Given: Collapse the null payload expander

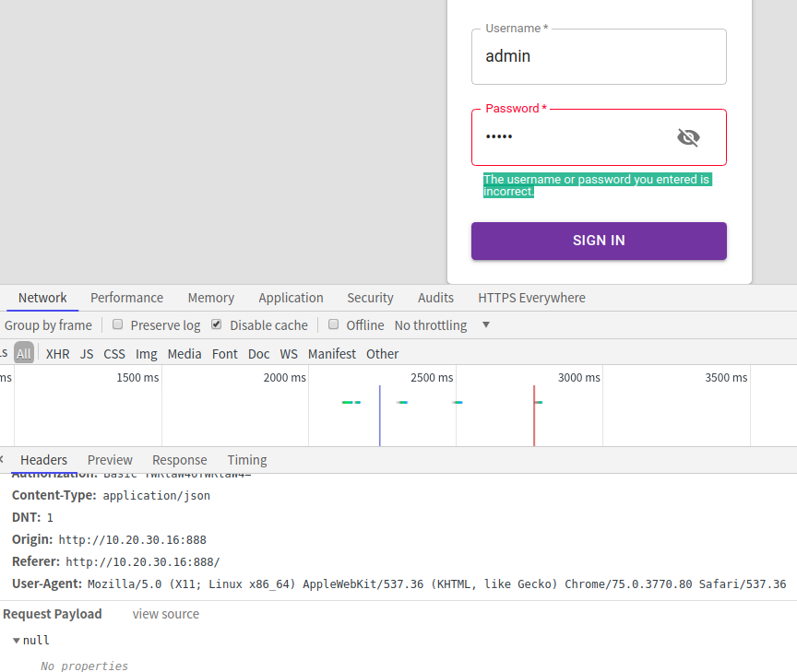Looking at the screenshot, I should click(x=16, y=640).
